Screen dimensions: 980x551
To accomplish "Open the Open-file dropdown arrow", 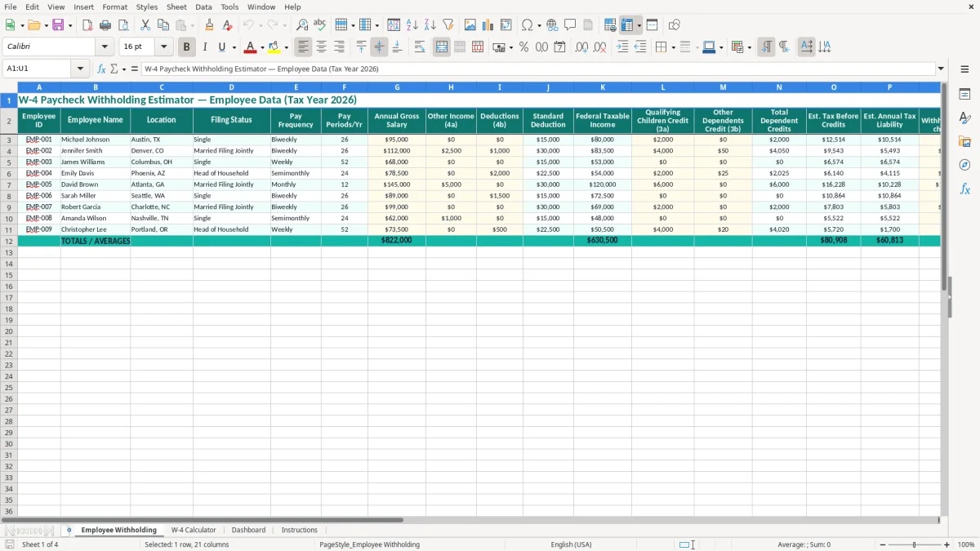I will [x=46, y=25].
